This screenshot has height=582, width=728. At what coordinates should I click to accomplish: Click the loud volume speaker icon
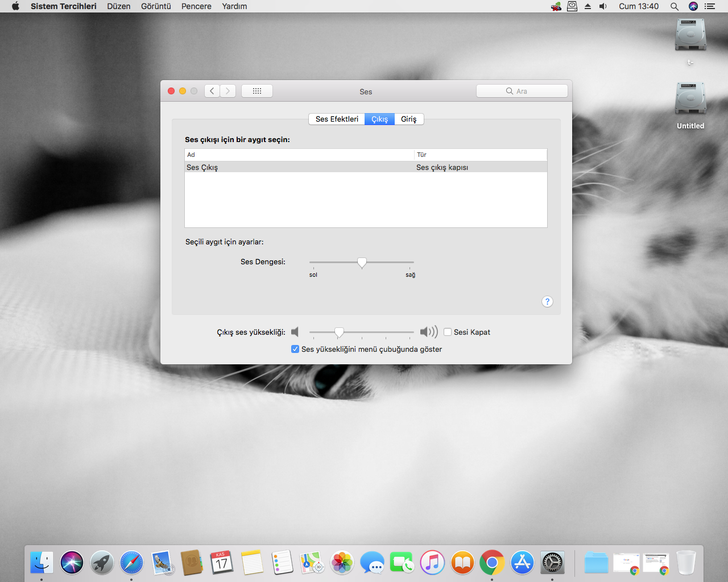[x=429, y=332]
